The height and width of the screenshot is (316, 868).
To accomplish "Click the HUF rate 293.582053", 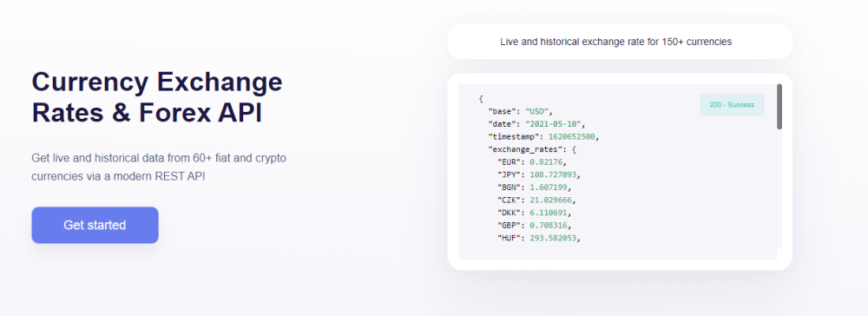I will click(553, 238).
